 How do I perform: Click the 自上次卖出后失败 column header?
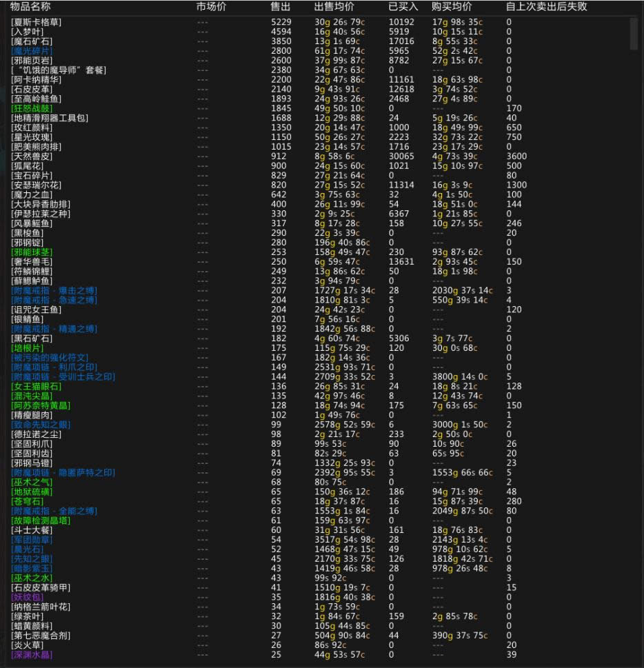coord(547,7)
